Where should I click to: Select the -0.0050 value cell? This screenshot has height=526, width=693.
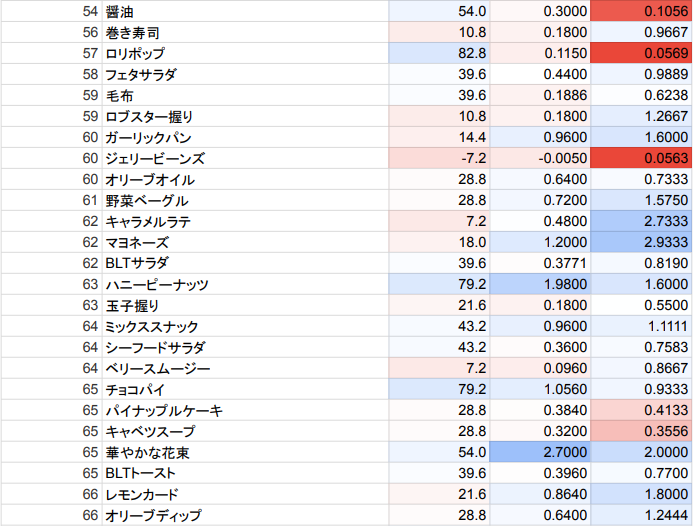coord(541,158)
